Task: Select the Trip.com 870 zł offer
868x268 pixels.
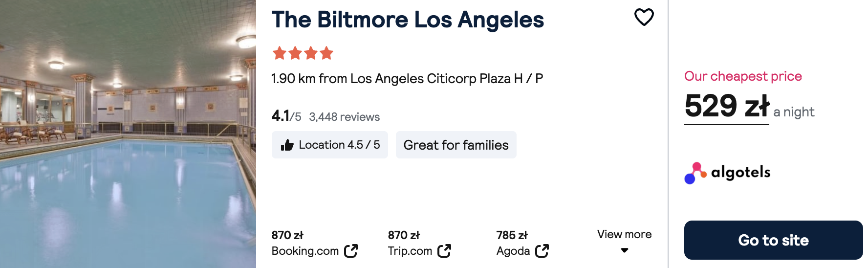Action: pyautogui.click(x=419, y=243)
